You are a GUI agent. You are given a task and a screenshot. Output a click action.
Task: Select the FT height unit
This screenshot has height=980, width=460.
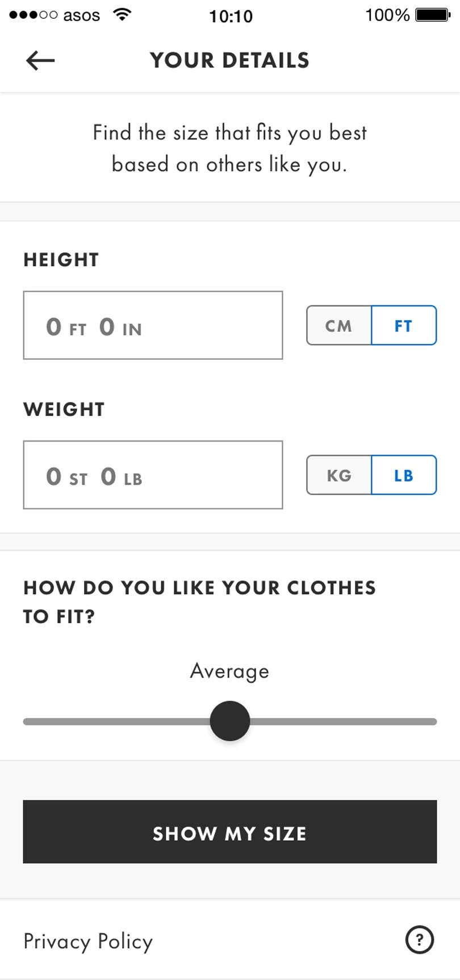404,326
